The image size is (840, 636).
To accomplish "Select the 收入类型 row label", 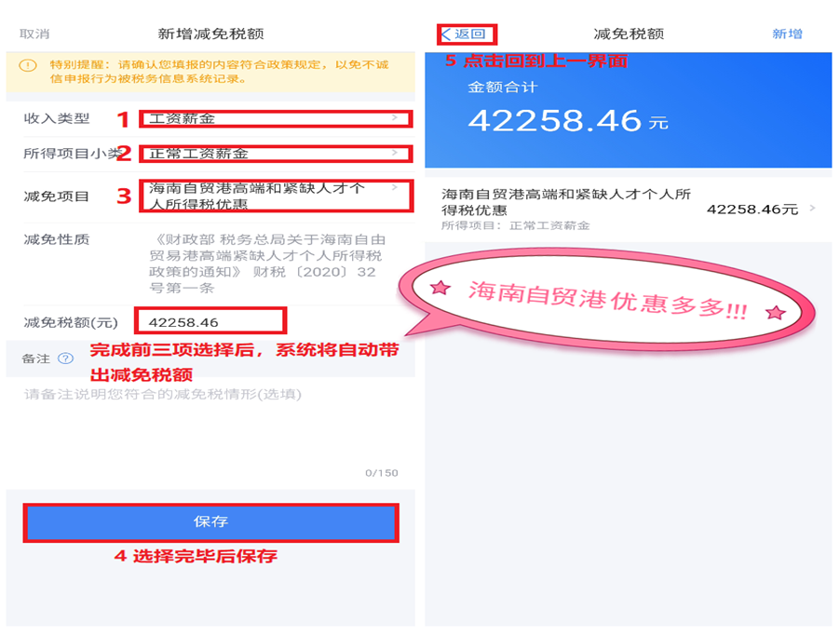I will [x=56, y=118].
